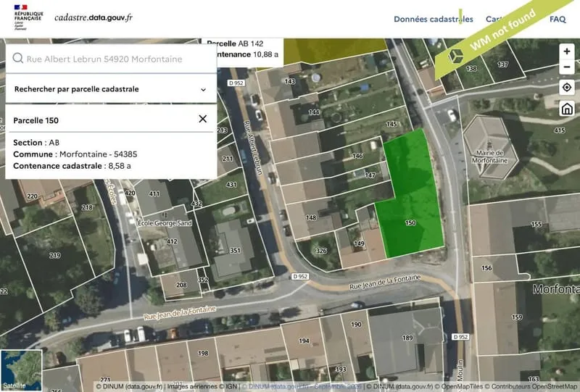Go to cadastre.data.gouv.fr home logo

[x=94, y=17]
